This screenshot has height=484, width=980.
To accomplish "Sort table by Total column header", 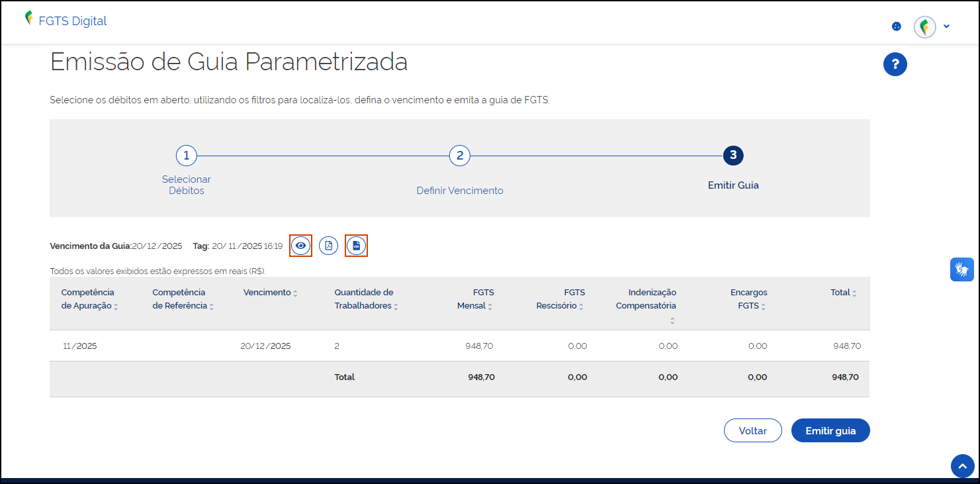I will tap(854, 293).
